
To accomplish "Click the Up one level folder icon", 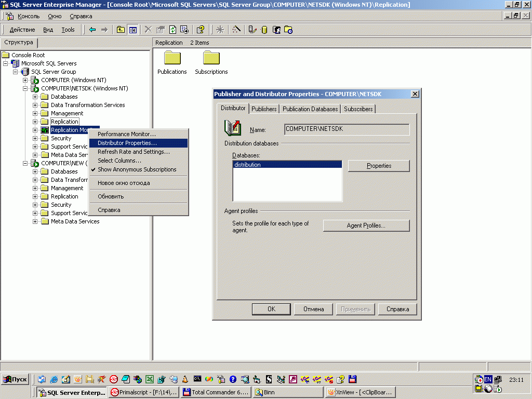I will (x=121, y=30).
